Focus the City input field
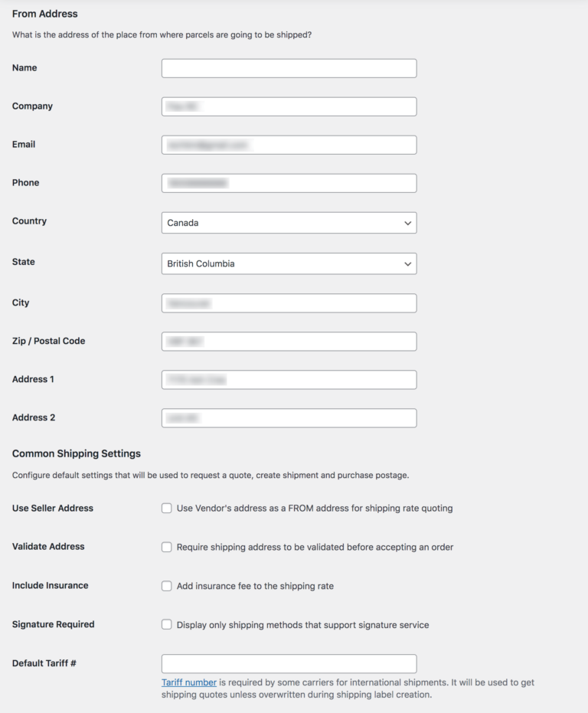588x713 pixels. (x=289, y=303)
